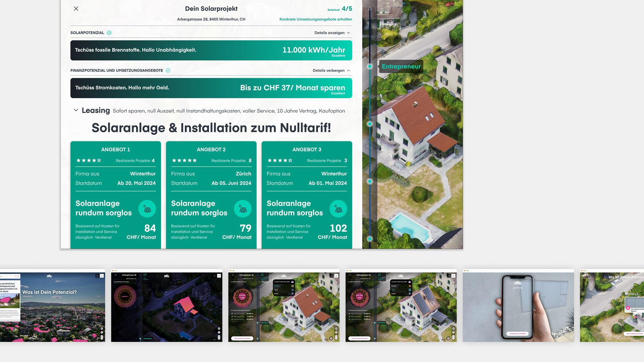Click Realisierte Projekte 4 in Angebot 1
Viewport: 644px width, 362px height.
coord(135,161)
